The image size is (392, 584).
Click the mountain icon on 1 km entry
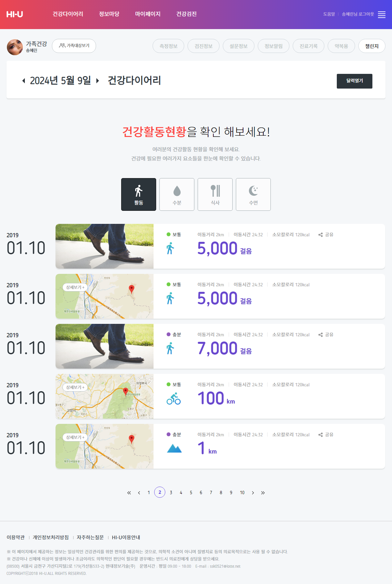[174, 448]
